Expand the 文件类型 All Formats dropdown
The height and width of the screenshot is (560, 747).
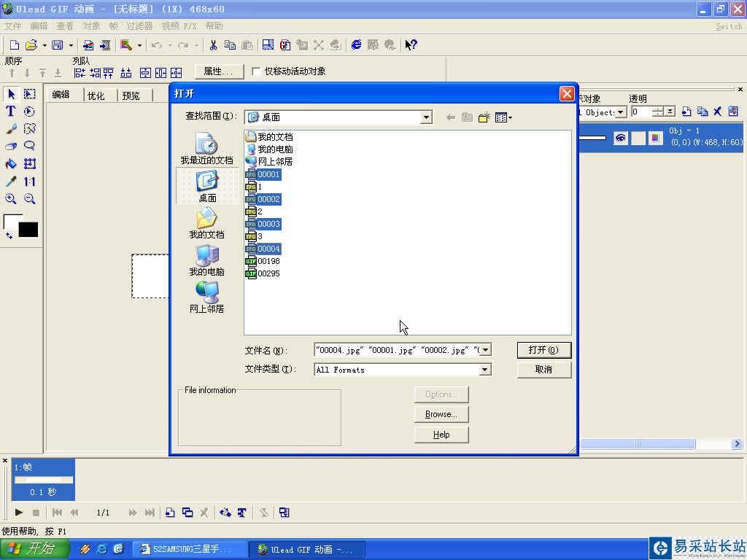[x=485, y=370]
